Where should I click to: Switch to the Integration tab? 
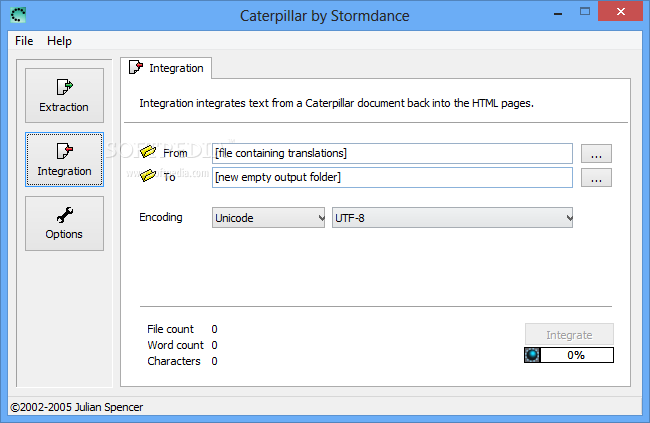pyautogui.click(x=167, y=68)
